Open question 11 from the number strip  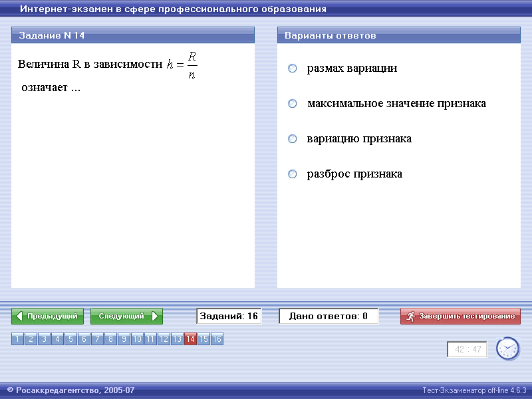pos(150,338)
